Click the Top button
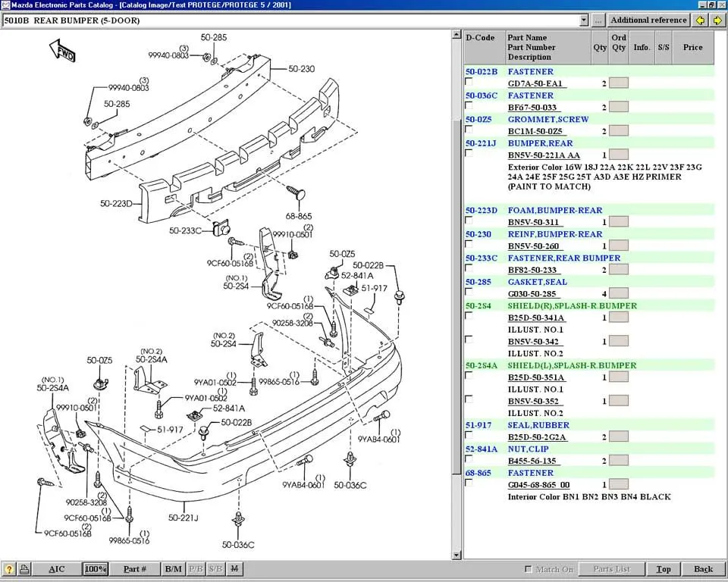 point(663,569)
